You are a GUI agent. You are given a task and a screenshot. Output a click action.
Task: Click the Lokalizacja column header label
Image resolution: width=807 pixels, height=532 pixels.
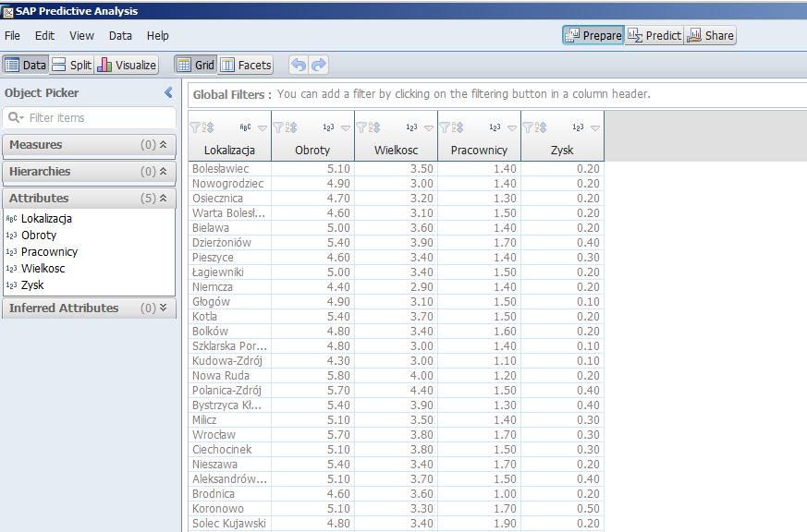[229, 151]
